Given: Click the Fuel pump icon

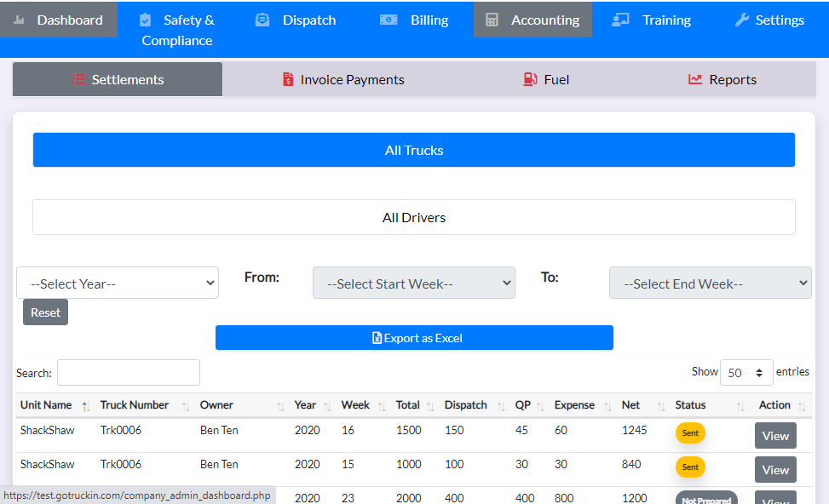Looking at the screenshot, I should click(530, 79).
